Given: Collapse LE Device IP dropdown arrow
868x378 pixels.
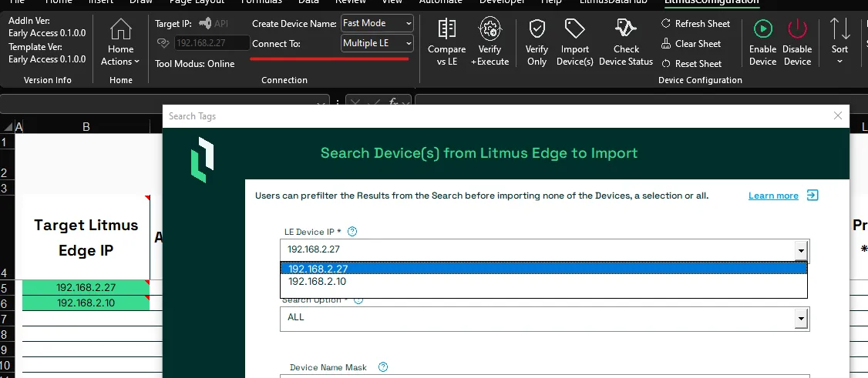Looking at the screenshot, I should coord(801,251).
